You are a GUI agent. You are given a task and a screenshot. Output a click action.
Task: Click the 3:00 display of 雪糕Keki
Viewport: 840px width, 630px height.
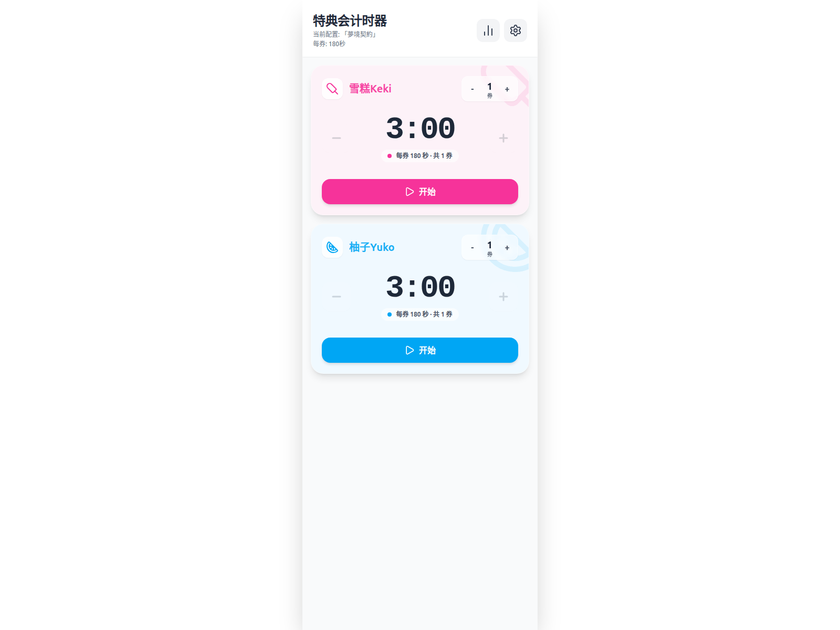(420, 129)
